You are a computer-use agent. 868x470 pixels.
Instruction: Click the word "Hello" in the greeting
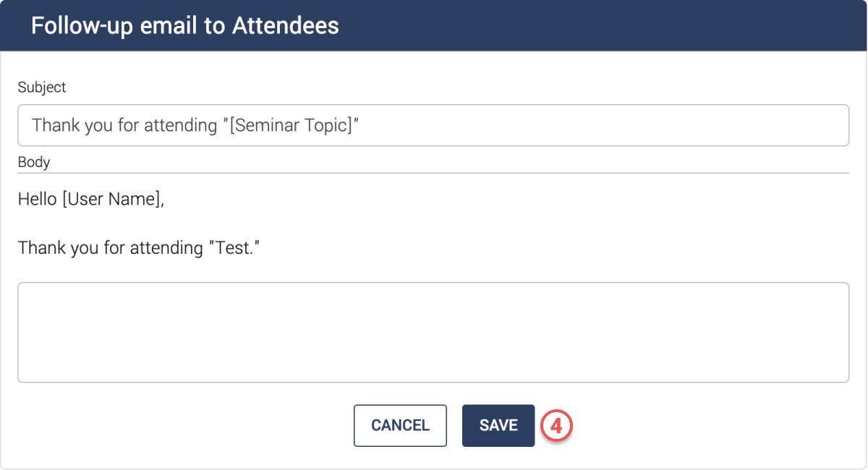click(37, 199)
